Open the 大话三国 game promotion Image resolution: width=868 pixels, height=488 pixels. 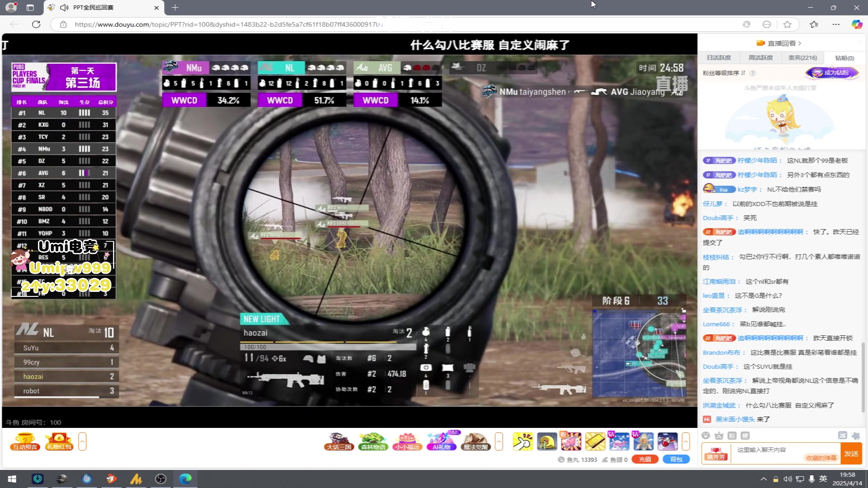click(x=339, y=441)
